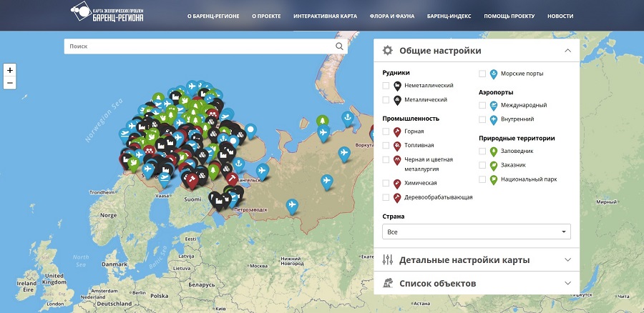
Task: Enable the Международный airports checkbox
Action: pos(482,106)
